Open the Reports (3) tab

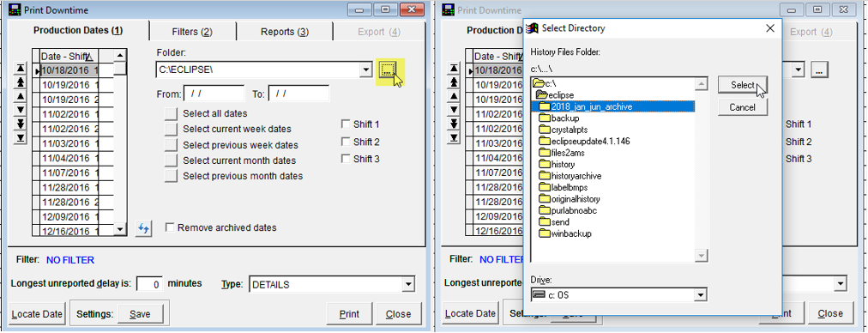tap(285, 32)
